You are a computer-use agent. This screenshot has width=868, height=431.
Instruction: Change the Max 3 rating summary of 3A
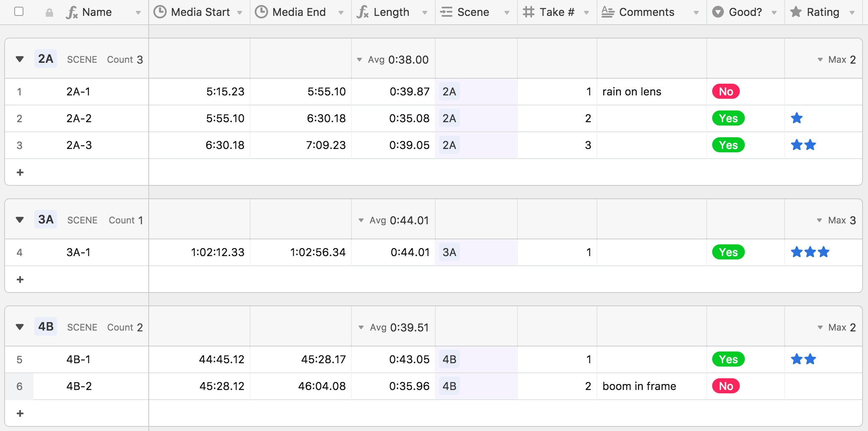pyautogui.click(x=836, y=220)
